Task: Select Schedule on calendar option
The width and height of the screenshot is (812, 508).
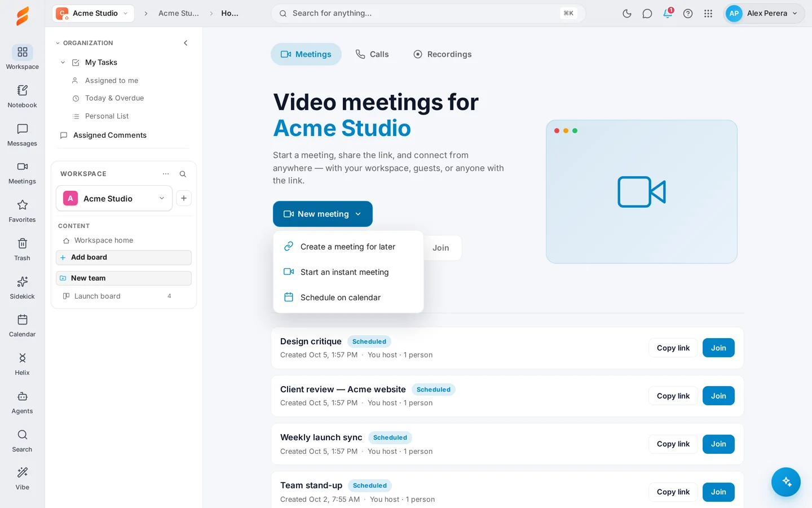Action: click(x=348, y=297)
